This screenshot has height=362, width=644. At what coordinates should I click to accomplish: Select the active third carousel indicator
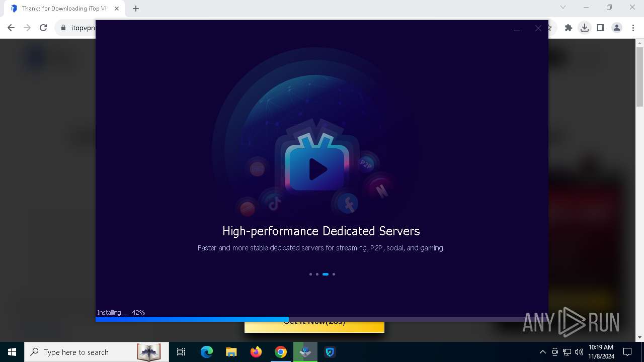pos(326,274)
